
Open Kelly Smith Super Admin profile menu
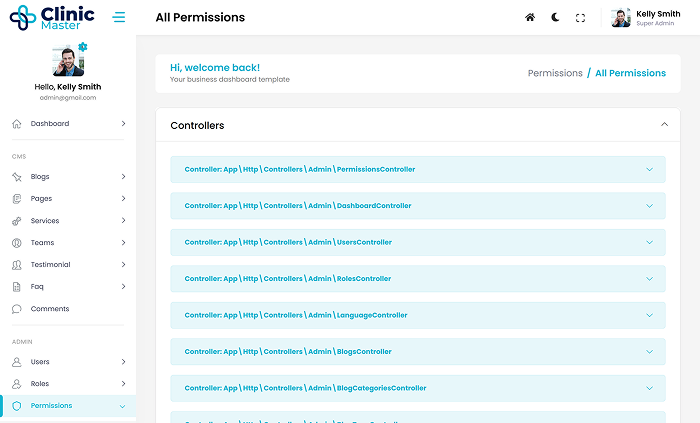[650, 18]
